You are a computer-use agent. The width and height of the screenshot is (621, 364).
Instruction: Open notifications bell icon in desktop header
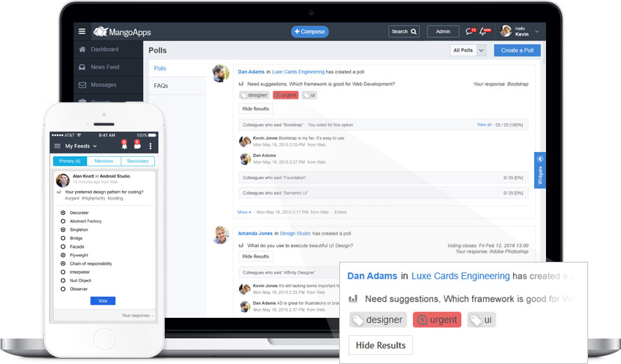click(485, 31)
